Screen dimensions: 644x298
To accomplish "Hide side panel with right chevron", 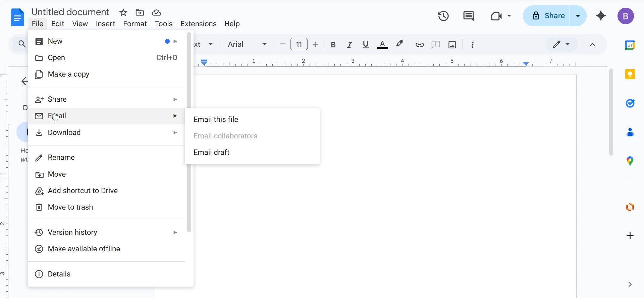I will [x=630, y=285].
